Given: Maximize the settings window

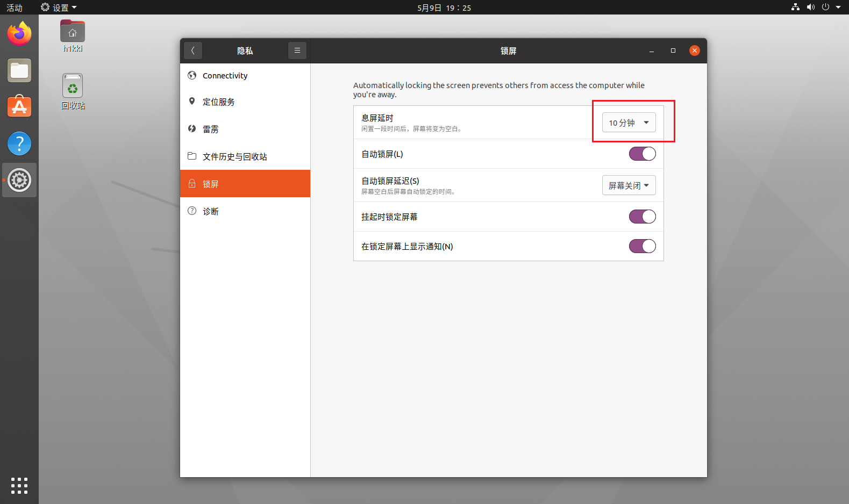Looking at the screenshot, I should 673,51.
